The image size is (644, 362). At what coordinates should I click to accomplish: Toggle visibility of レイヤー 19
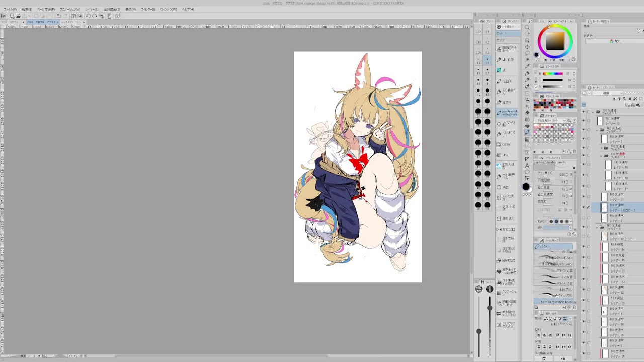click(x=583, y=257)
